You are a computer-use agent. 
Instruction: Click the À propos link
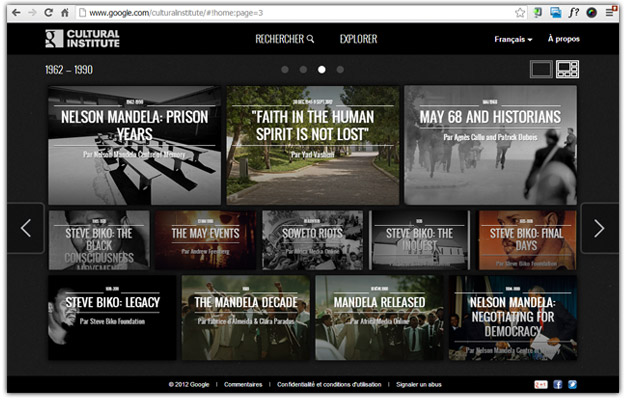click(563, 39)
